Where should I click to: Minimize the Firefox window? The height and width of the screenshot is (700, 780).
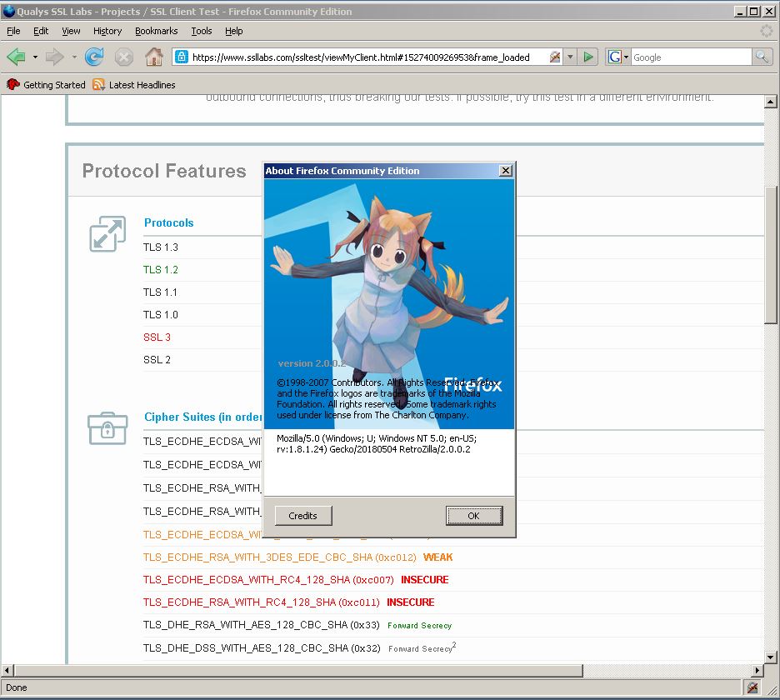pos(740,11)
